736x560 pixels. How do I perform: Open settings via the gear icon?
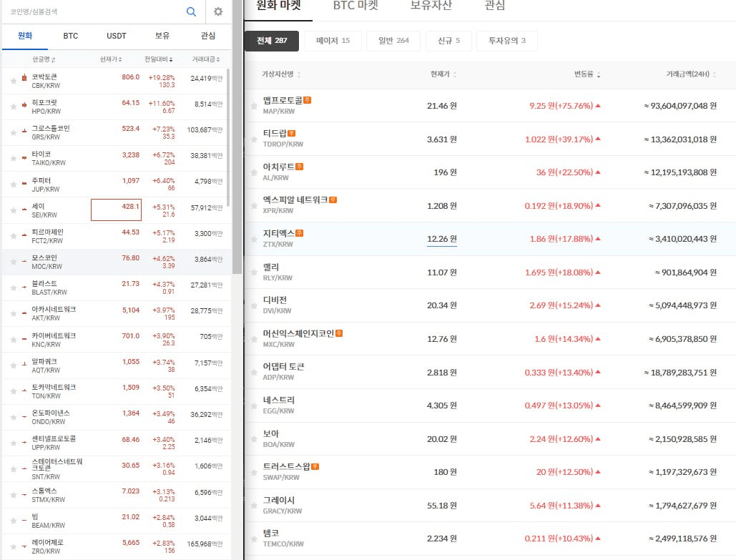(x=218, y=11)
